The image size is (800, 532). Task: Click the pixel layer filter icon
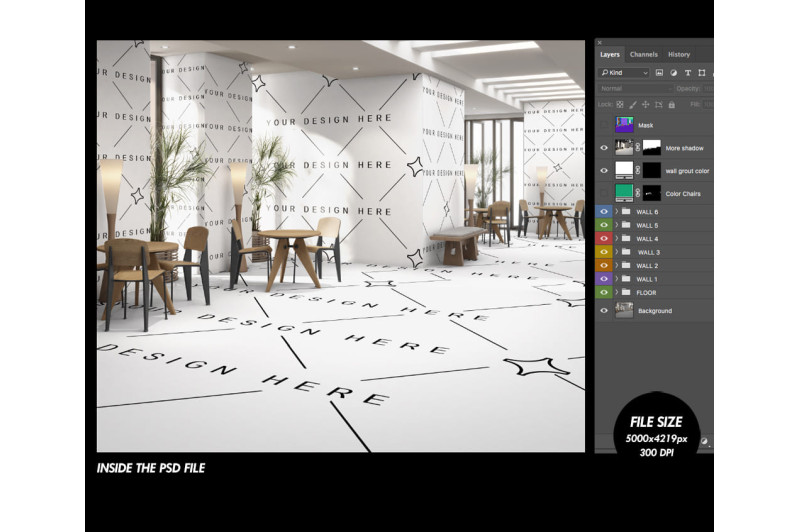point(661,73)
